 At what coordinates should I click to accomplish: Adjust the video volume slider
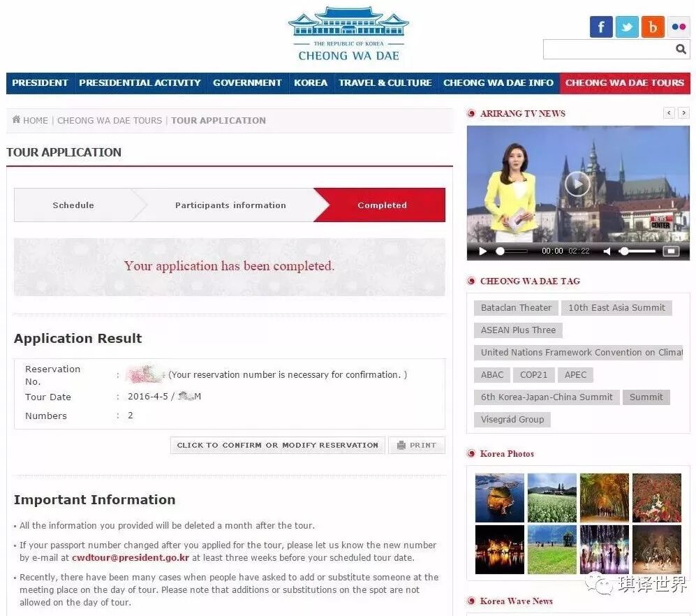pyautogui.click(x=637, y=251)
